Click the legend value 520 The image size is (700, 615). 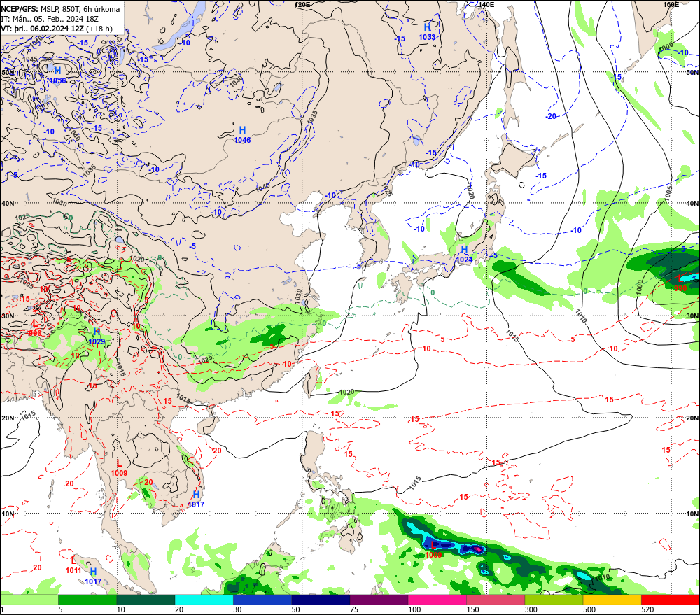(647, 609)
